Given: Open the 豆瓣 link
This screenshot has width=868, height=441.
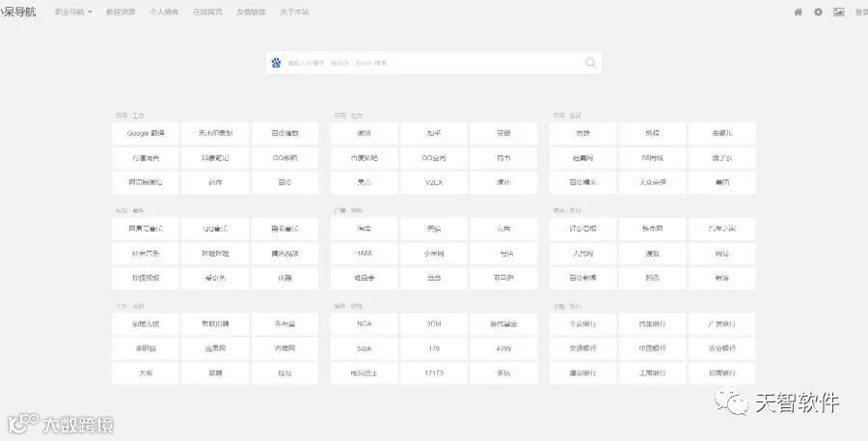Looking at the screenshot, I should tap(503, 133).
